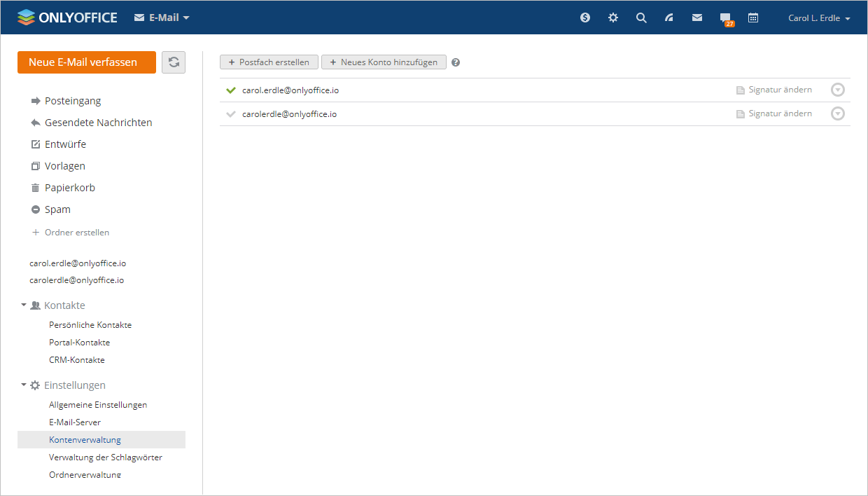Open the feed icon in header
Image resolution: width=868 pixels, height=496 pixels.
[669, 18]
